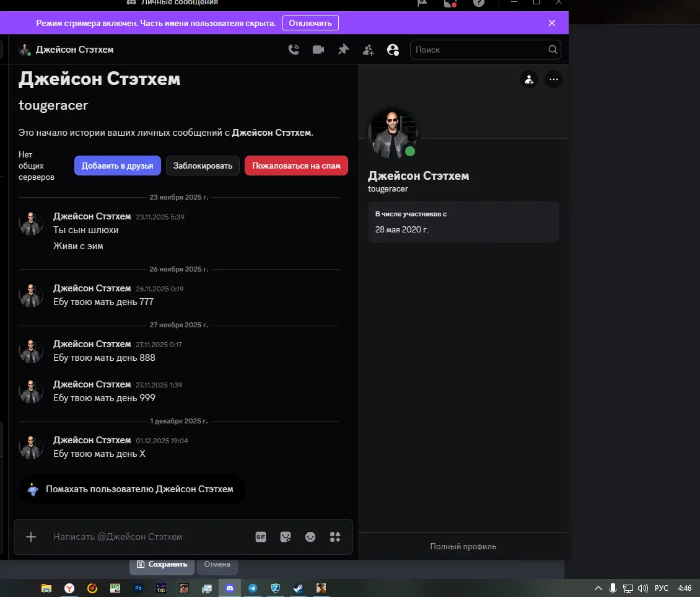The width and height of the screenshot is (700, 597).
Task: Toggle the user profile side panel
Action: pyautogui.click(x=393, y=50)
